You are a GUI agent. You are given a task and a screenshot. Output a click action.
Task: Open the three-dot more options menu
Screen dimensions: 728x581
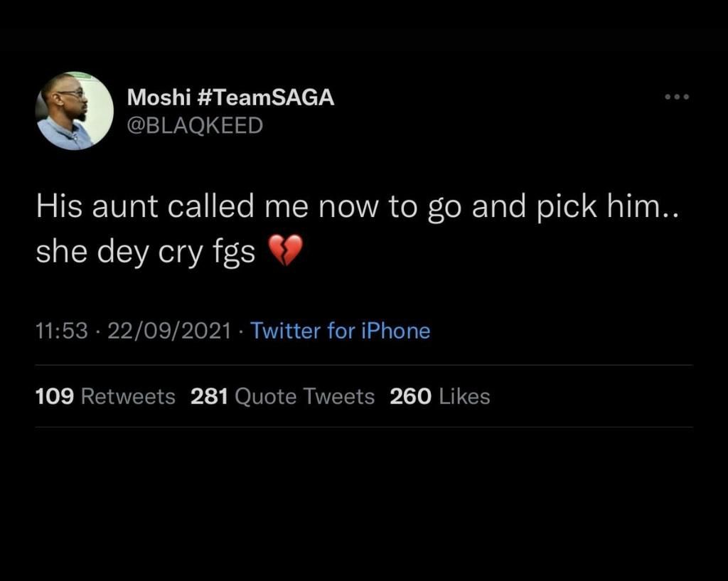pos(677,97)
